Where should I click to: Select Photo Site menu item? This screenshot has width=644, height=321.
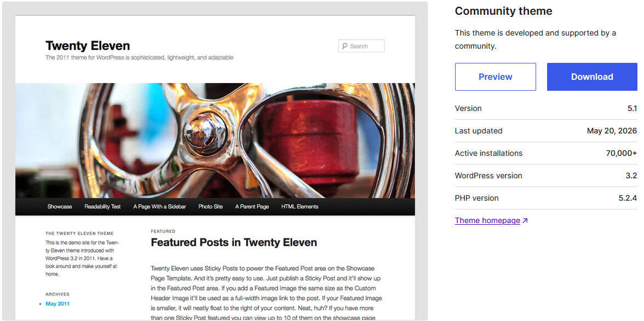tap(210, 207)
